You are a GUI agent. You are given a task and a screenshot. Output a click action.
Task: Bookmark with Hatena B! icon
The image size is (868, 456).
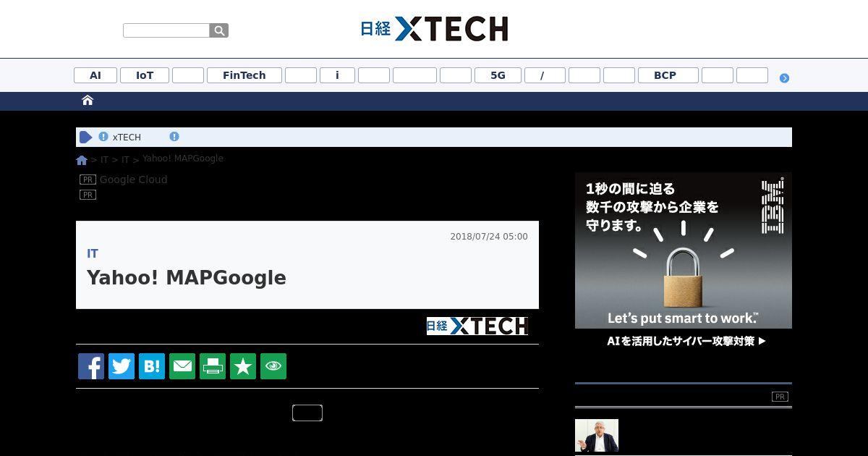152,366
